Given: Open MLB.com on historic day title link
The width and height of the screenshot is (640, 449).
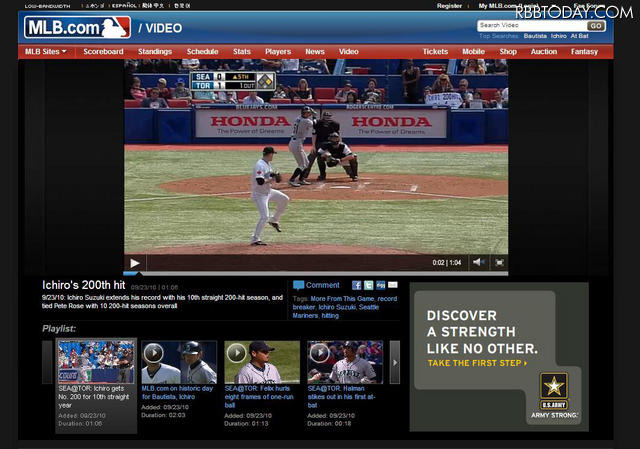Looking at the screenshot, I should (177, 393).
